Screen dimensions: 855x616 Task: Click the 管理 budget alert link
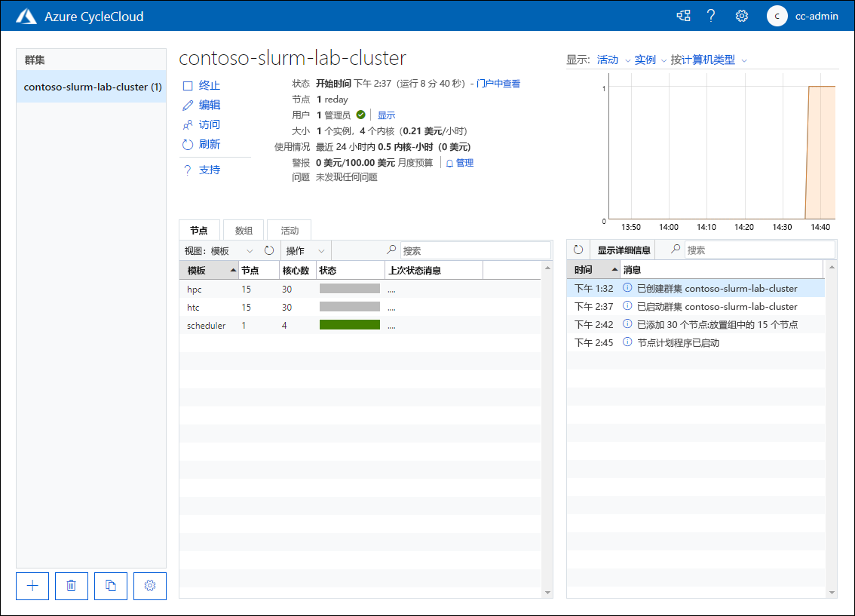click(464, 163)
